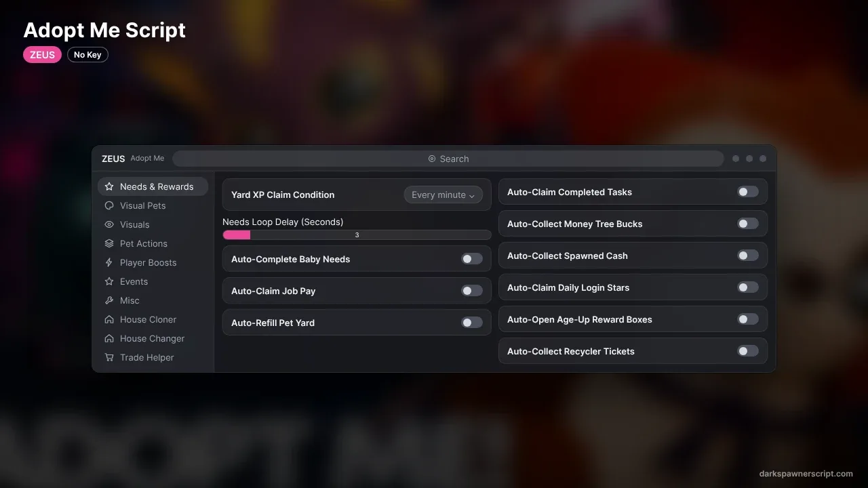Click the layers icon beside Pet Actions
868x488 pixels.
pyautogui.click(x=109, y=243)
